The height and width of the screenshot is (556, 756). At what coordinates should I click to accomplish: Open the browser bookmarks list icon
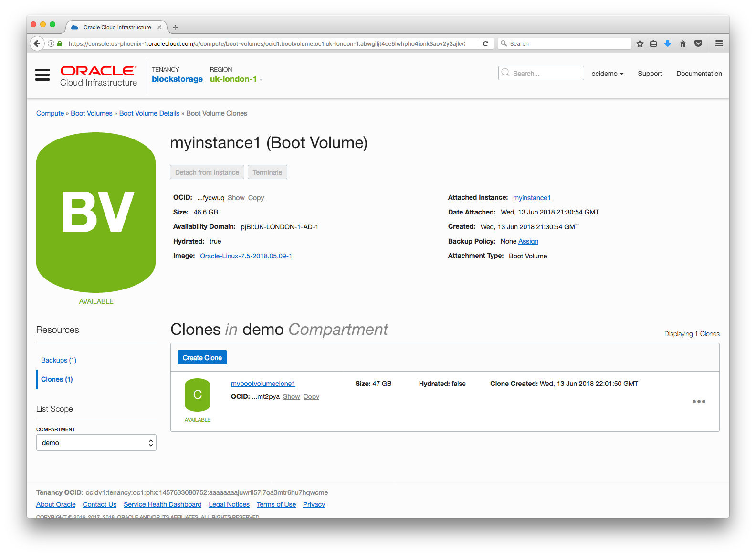(x=653, y=43)
